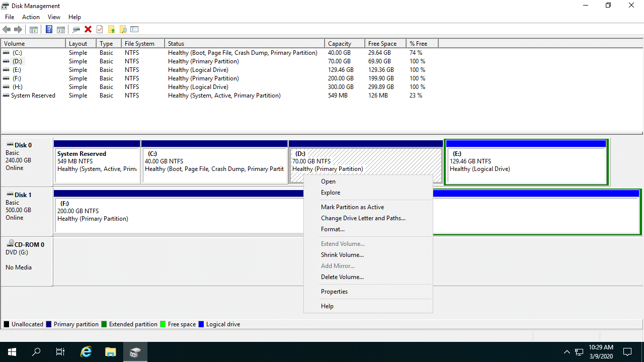This screenshot has height=362, width=644.
Task: Click the Back arrow in the toolbar
Action: pos(7,30)
